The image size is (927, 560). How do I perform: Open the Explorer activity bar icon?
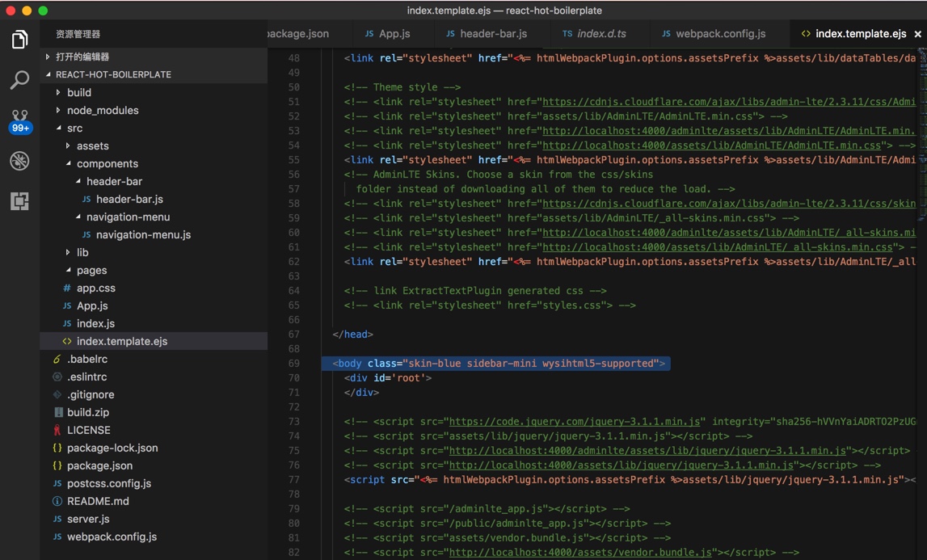(19, 40)
